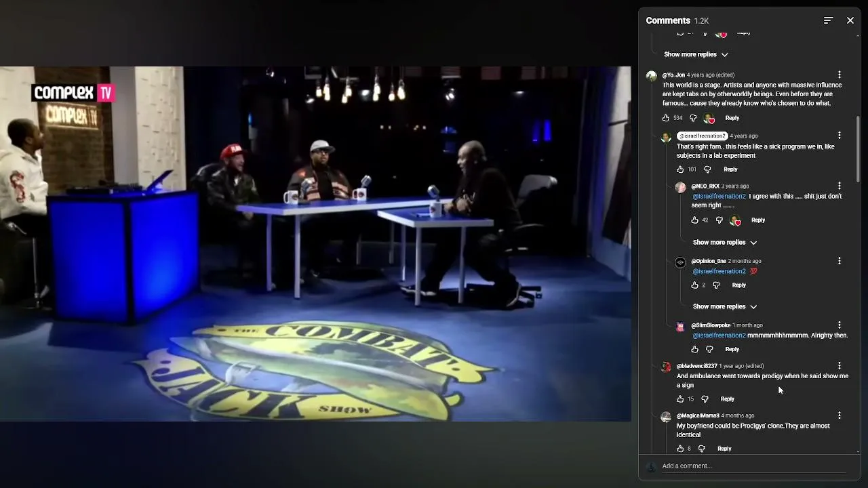Reply to the @NEO_RKX comment

click(758, 220)
